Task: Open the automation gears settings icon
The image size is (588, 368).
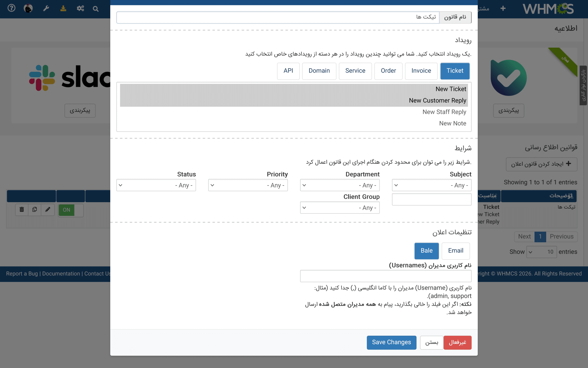Action: click(80, 9)
